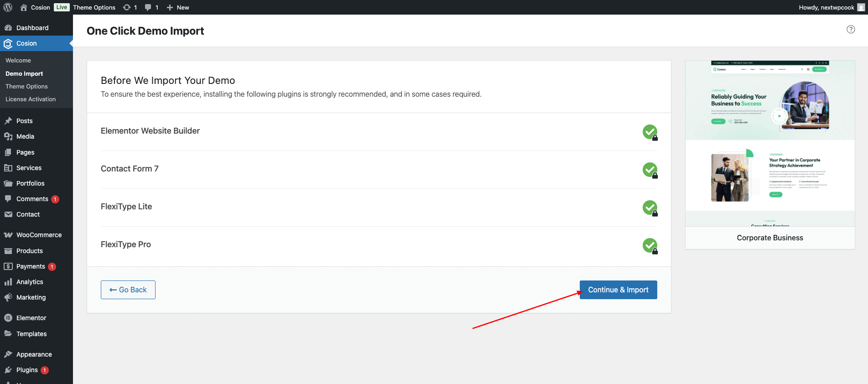
Task: Click the Contact envelope icon
Action: pyautogui.click(x=8, y=214)
